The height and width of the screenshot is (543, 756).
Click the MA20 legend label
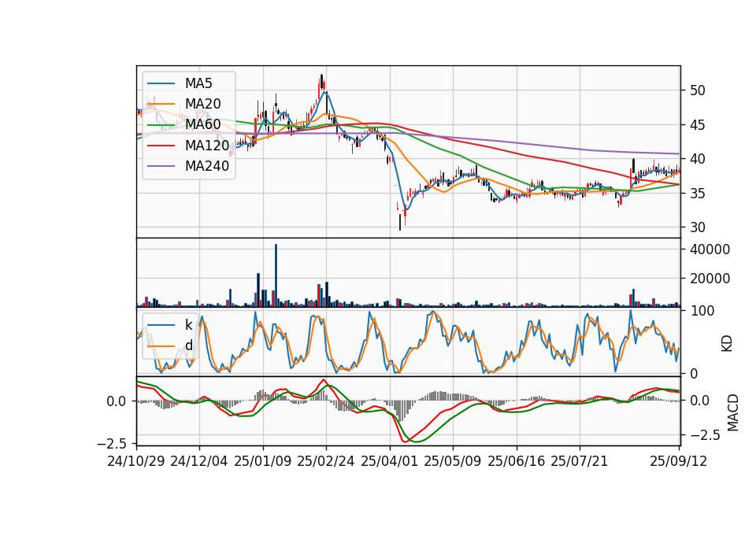pyautogui.click(x=202, y=104)
